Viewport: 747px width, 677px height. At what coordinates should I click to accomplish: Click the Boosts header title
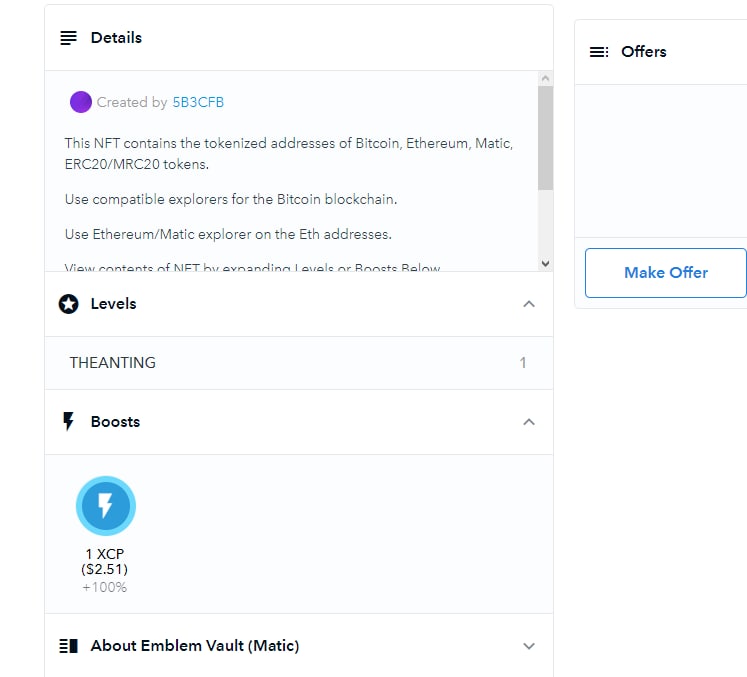tap(115, 422)
